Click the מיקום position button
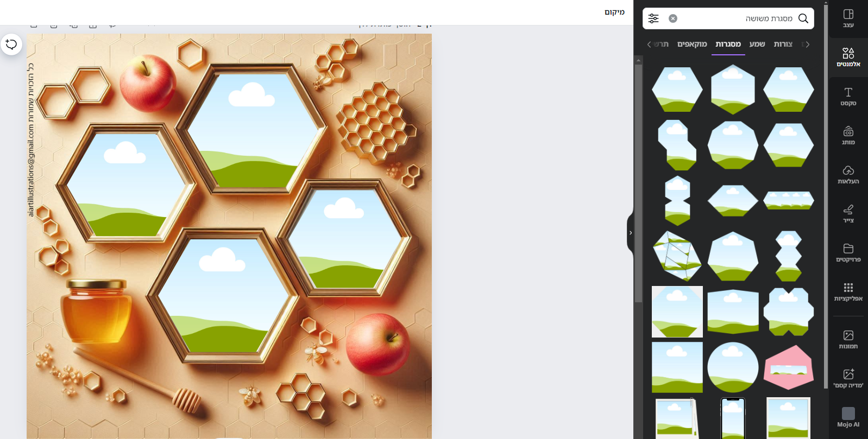Viewport: 868px width, 439px height. coord(615,12)
